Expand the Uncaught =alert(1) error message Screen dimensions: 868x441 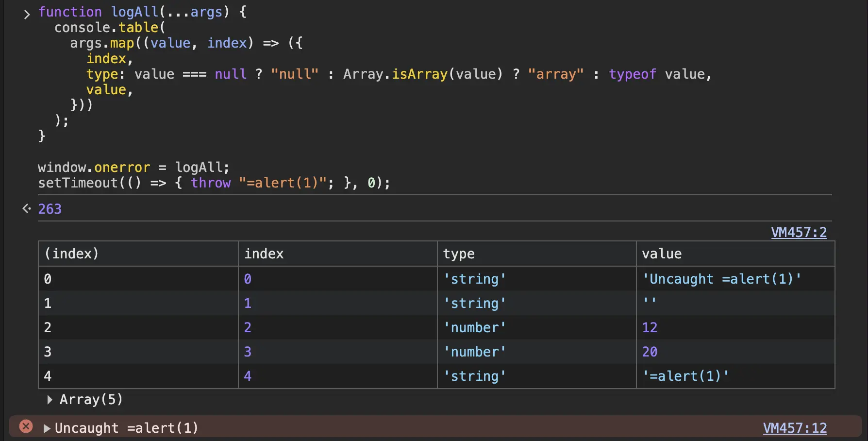pos(47,428)
